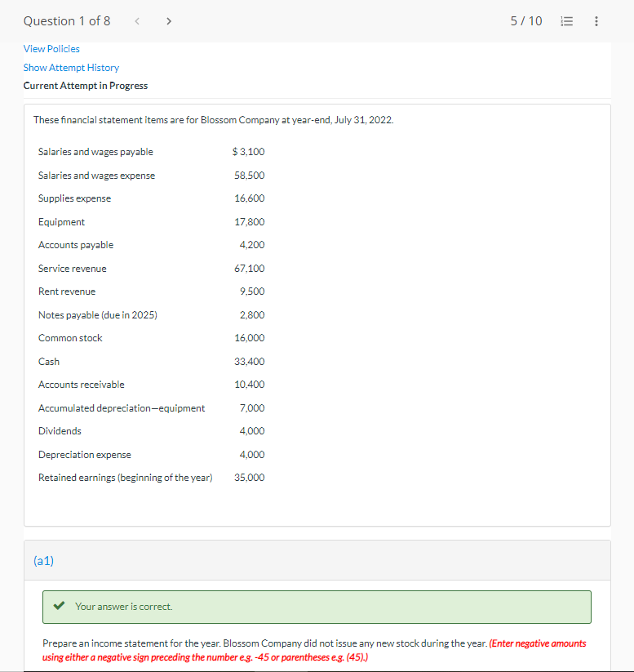The image size is (634, 672).
Task: Go to the previous question arrow
Action: click(x=137, y=21)
